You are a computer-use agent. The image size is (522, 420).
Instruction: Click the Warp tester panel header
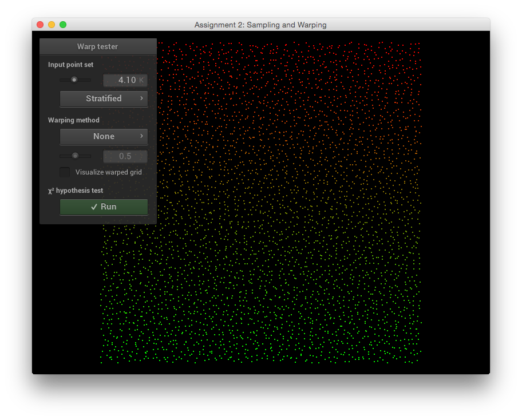pyautogui.click(x=98, y=46)
